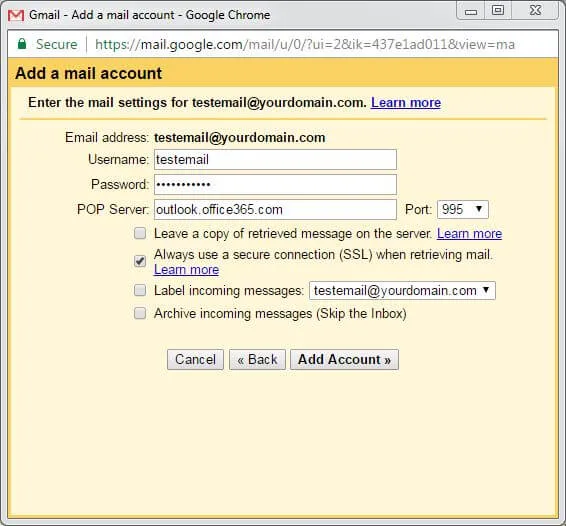Click into the Username field
Viewport: 566px width, 526px height.
275,160
